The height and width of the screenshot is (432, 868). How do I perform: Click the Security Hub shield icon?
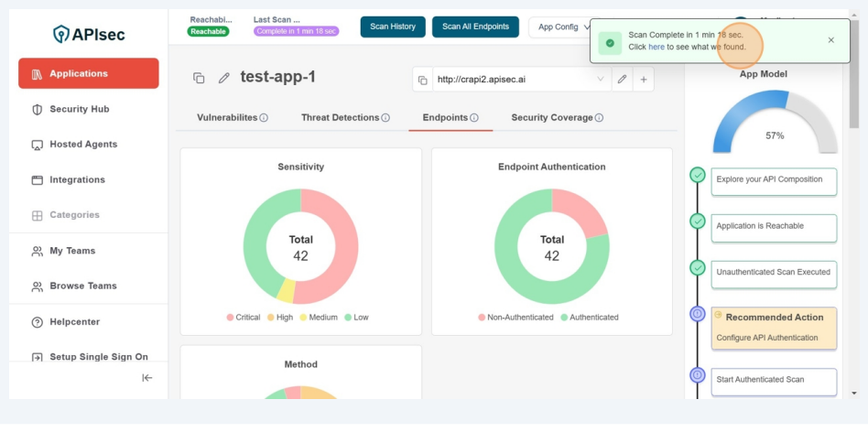[x=38, y=110]
